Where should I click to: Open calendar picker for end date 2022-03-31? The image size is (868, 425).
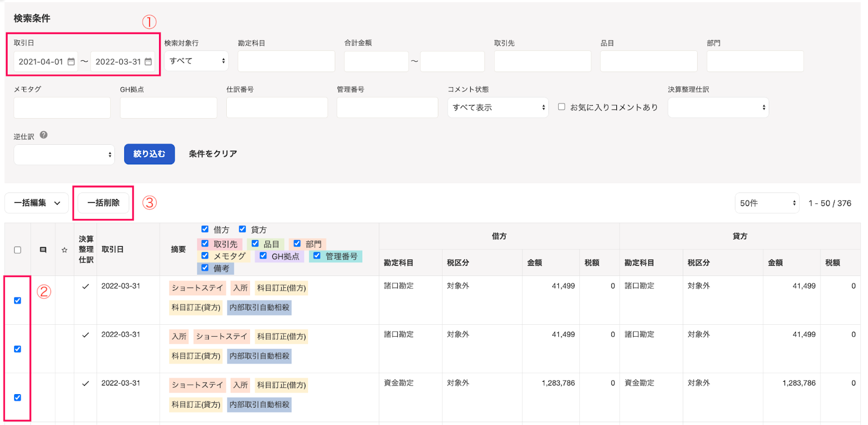(x=148, y=62)
